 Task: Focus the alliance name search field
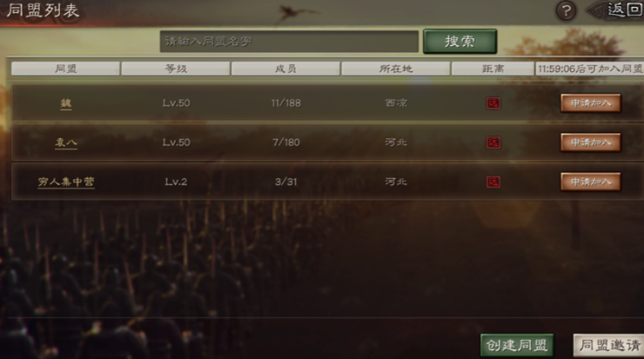point(289,42)
